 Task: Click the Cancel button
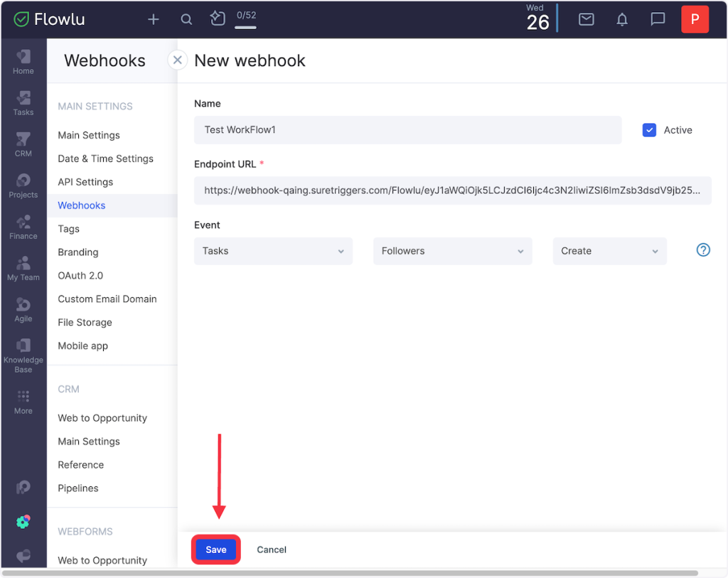pyautogui.click(x=272, y=550)
